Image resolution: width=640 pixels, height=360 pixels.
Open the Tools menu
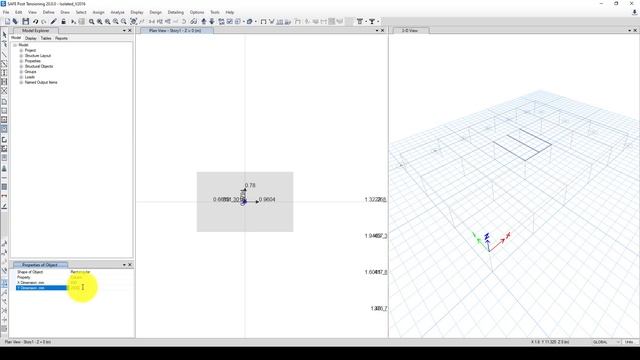(215, 12)
